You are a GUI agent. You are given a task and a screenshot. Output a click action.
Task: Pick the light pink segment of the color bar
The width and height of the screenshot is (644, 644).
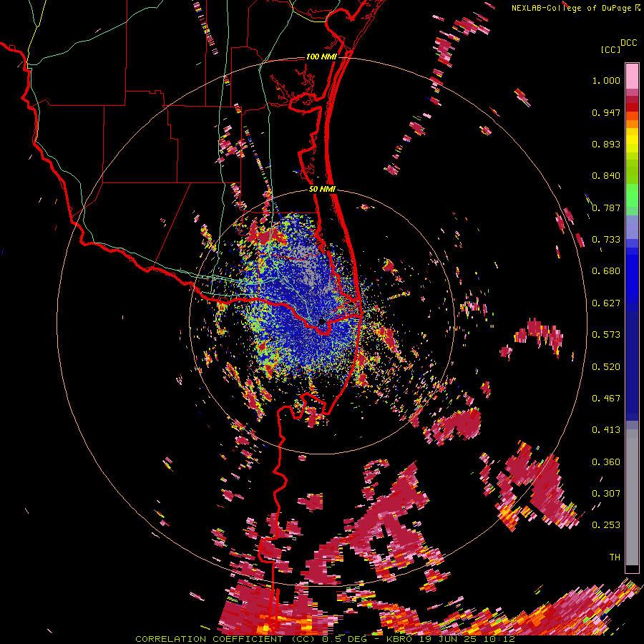coord(632,76)
